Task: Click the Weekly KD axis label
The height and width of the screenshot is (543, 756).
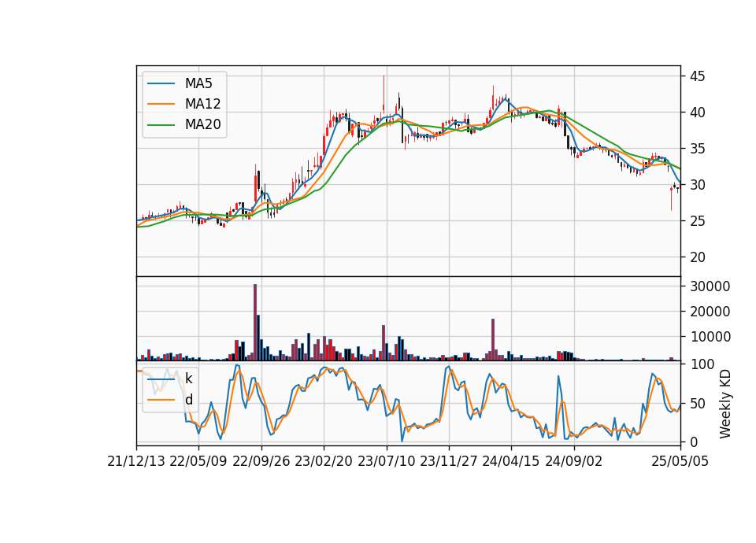Action: coord(724,404)
